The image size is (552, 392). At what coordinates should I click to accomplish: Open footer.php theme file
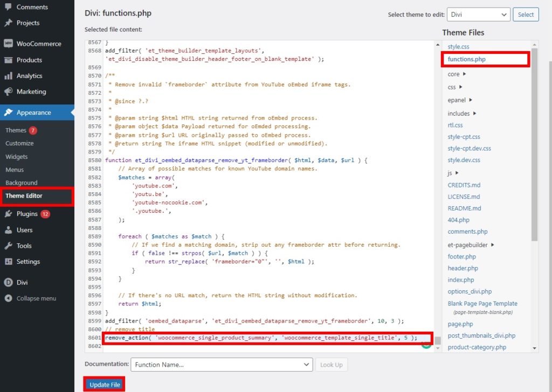[x=461, y=257]
